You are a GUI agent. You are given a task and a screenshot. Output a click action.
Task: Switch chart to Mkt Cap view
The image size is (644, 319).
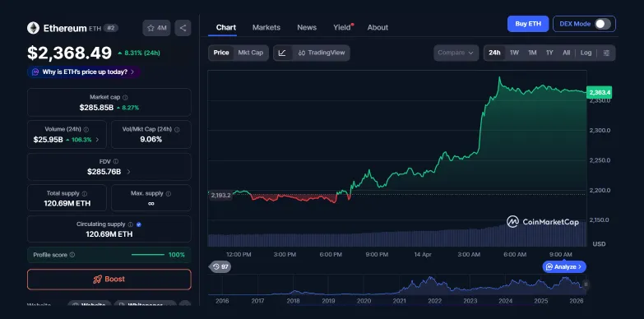tap(251, 53)
